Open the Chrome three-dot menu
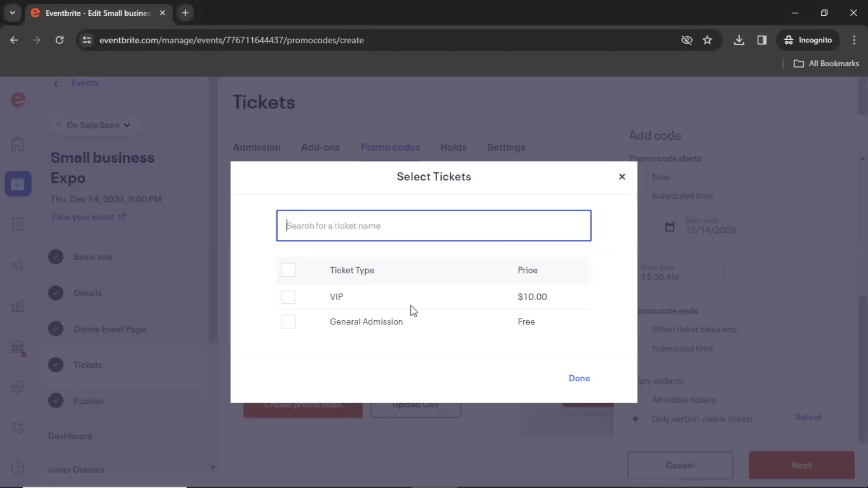The height and width of the screenshot is (488, 868). click(x=854, y=40)
